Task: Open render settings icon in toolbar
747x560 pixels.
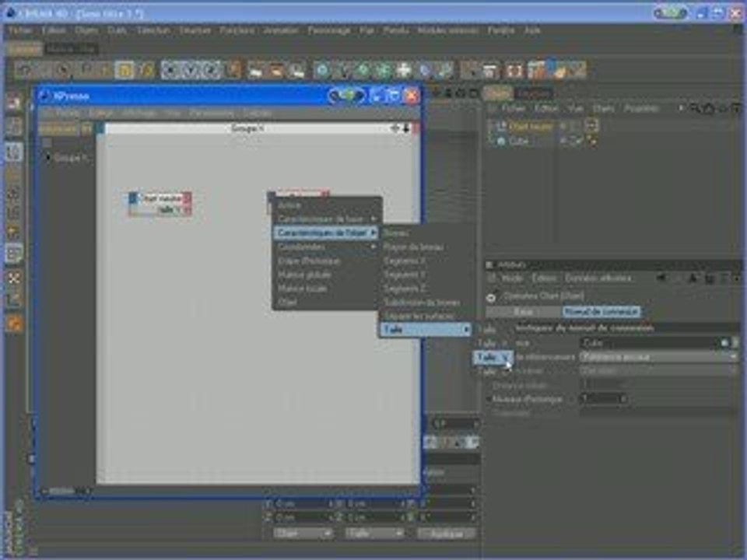Action: click(296, 70)
